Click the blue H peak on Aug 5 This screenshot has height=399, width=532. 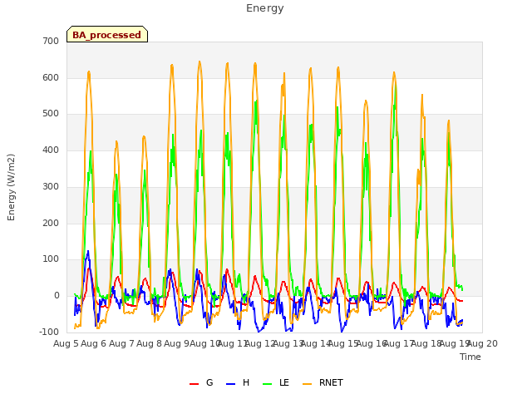click(88, 251)
